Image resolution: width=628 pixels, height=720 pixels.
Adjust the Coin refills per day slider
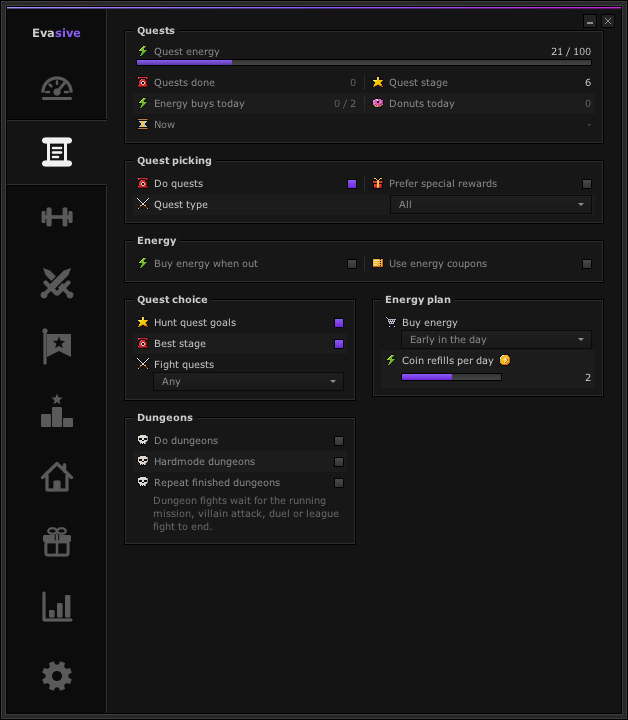pyautogui.click(x=451, y=377)
